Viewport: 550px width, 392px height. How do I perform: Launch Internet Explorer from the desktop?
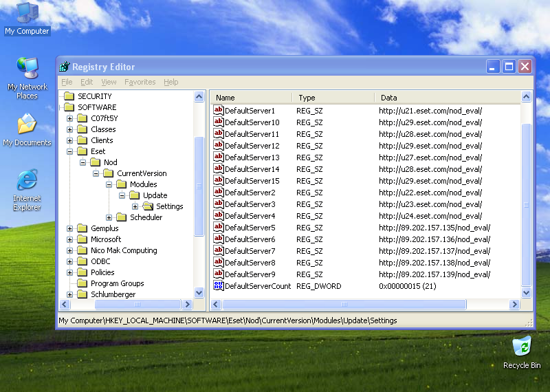(x=27, y=190)
